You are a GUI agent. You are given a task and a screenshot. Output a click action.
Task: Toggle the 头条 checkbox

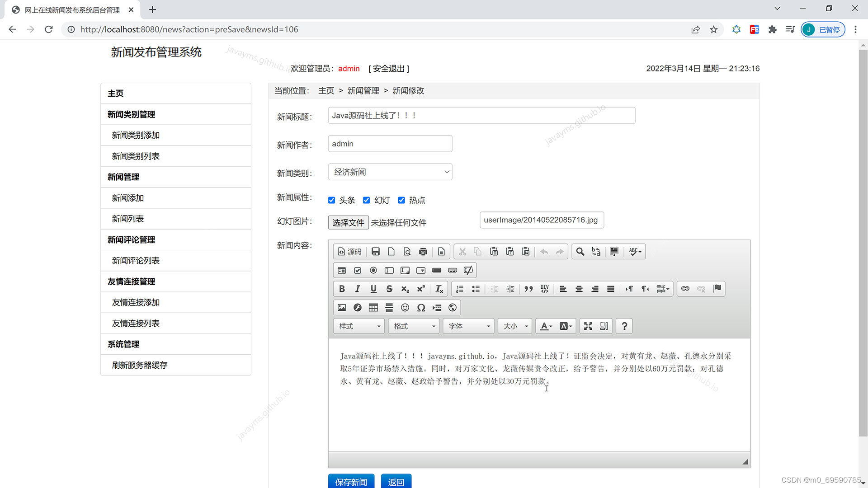point(332,200)
